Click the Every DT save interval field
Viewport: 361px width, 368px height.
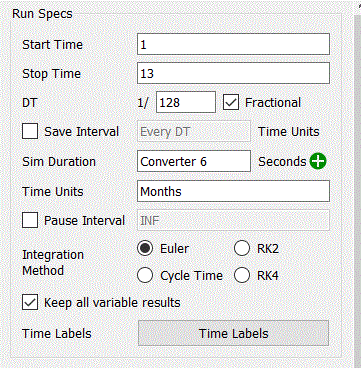(x=194, y=131)
